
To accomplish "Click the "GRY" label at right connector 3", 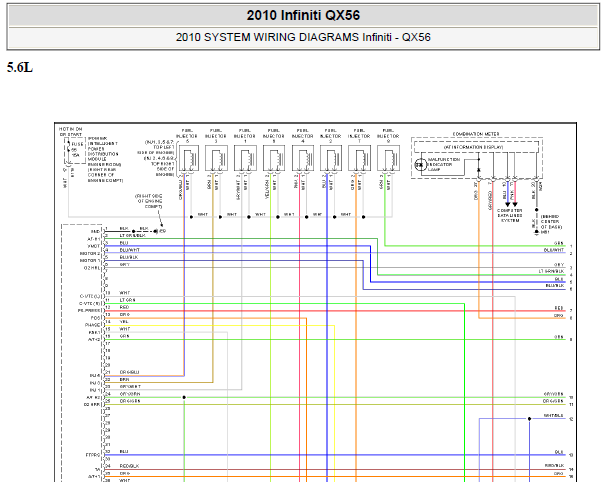I will point(559,265).
